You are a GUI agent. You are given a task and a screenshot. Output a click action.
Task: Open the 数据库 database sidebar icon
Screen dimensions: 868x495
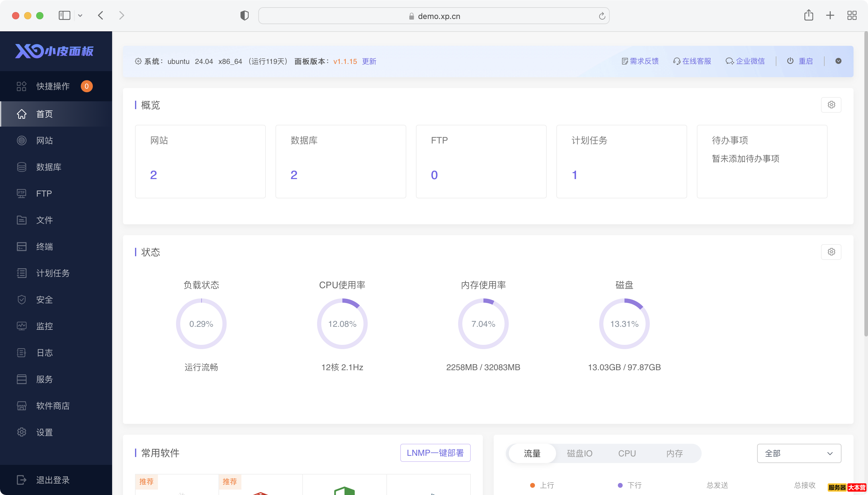(x=21, y=167)
